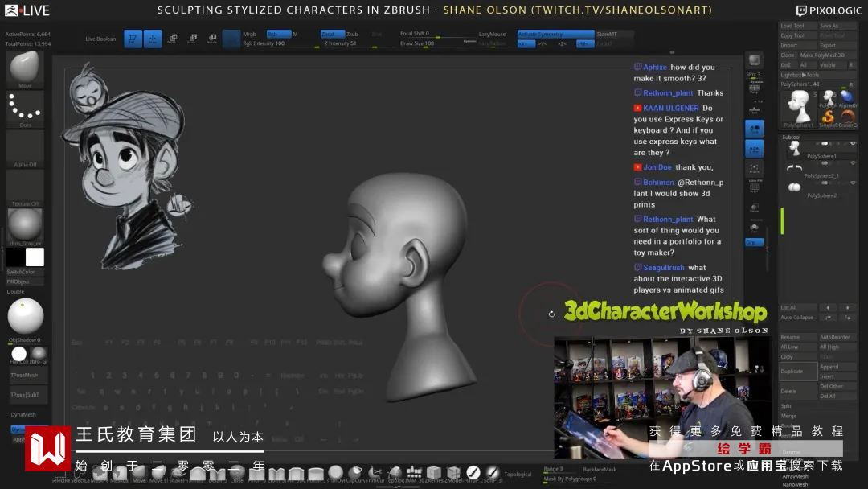Adjust the Rgb Intensity slider
868x489 pixels.
coord(280,43)
